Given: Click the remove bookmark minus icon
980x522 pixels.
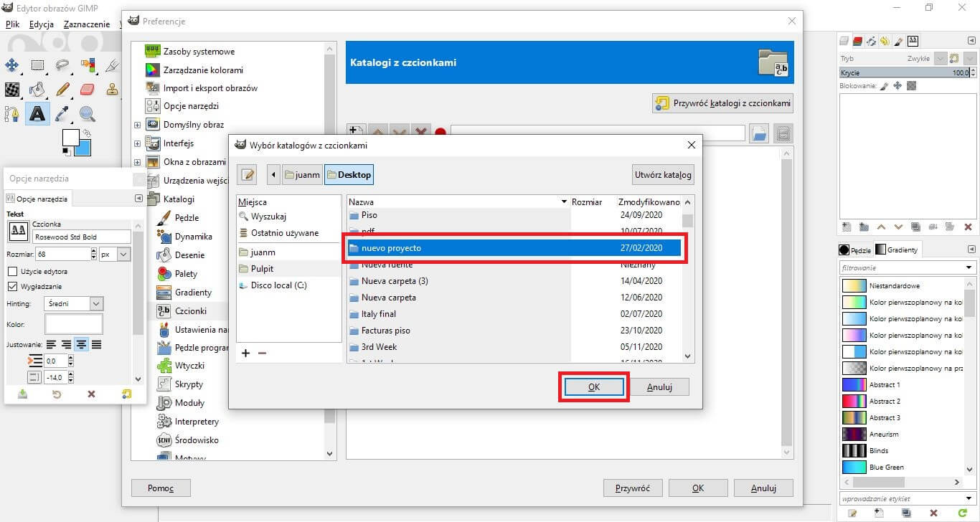Looking at the screenshot, I should [262, 353].
